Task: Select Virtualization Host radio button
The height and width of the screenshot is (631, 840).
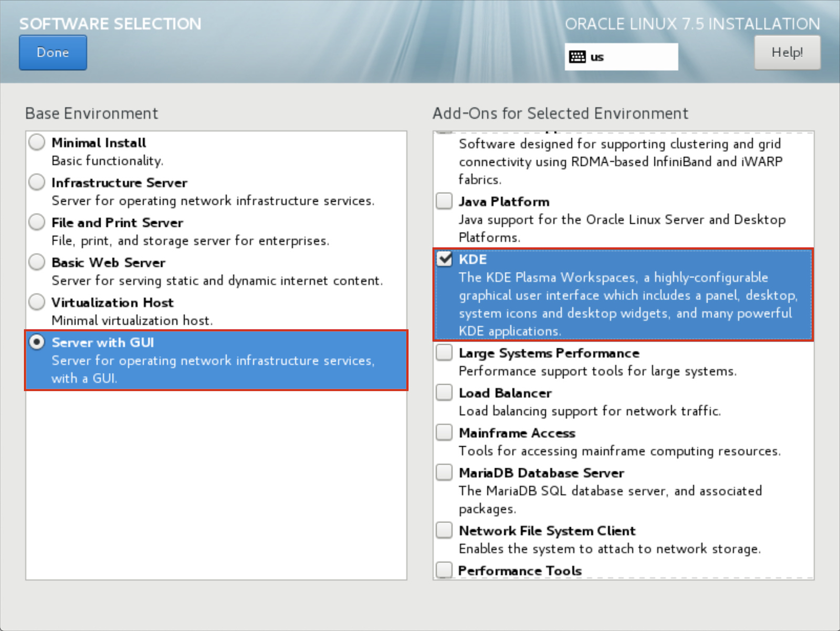Action: click(x=37, y=302)
